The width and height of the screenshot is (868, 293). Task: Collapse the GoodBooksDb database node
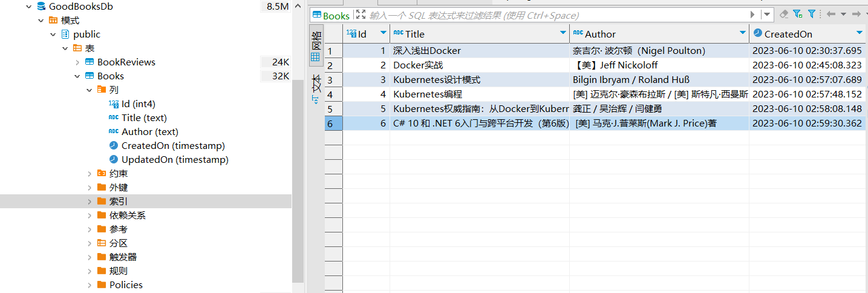coord(28,7)
